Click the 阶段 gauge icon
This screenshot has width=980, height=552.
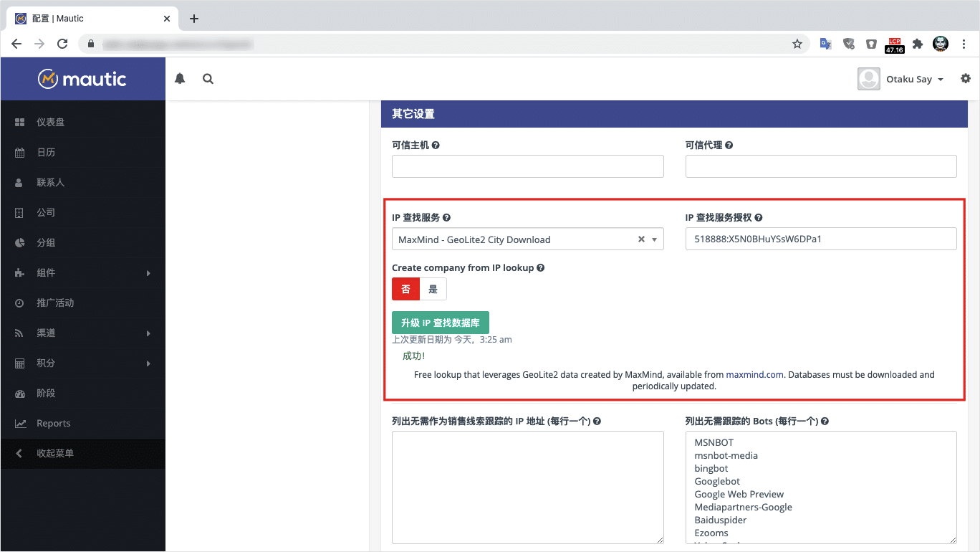[x=20, y=394]
